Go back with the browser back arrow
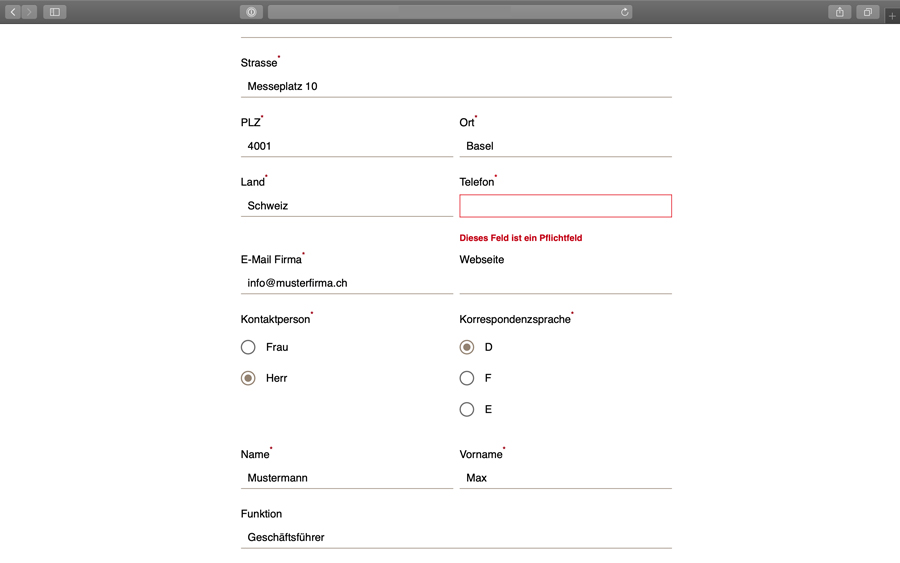This screenshot has width=900, height=563. (13, 12)
